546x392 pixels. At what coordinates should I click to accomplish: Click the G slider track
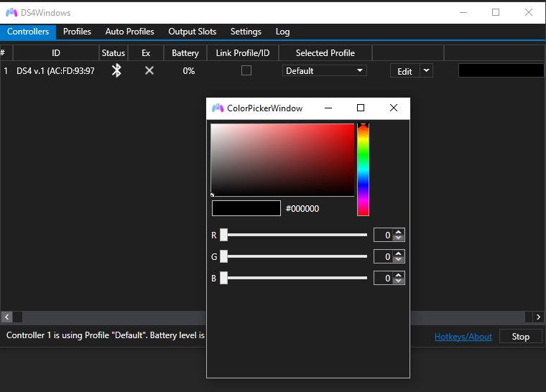(x=294, y=256)
